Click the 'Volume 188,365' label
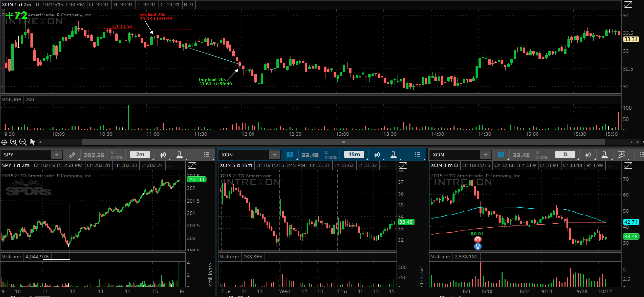The height and width of the screenshot is (297, 644). [241, 257]
